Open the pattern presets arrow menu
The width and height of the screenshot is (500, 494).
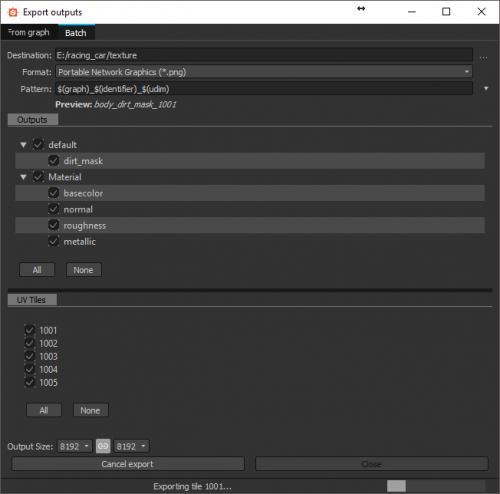[486, 88]
